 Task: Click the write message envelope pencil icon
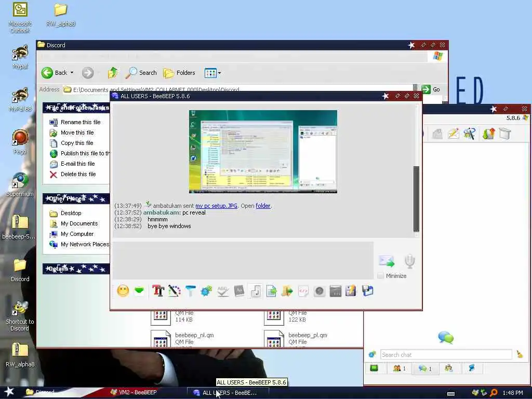(453, 134)
